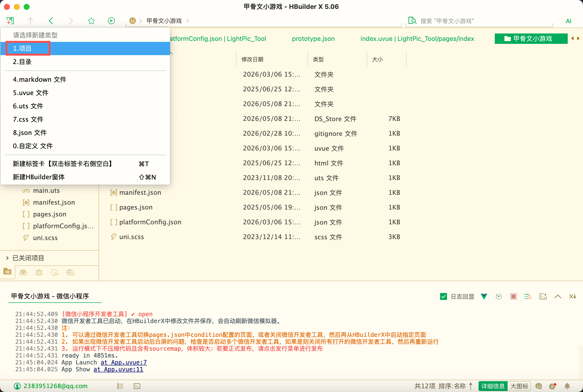Select 新建HBuilder窗体 menu entry

(x=85, y=177)
